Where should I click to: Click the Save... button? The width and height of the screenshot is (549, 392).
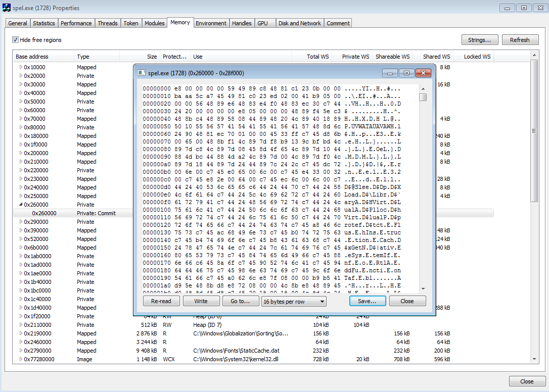pos(368,301)
